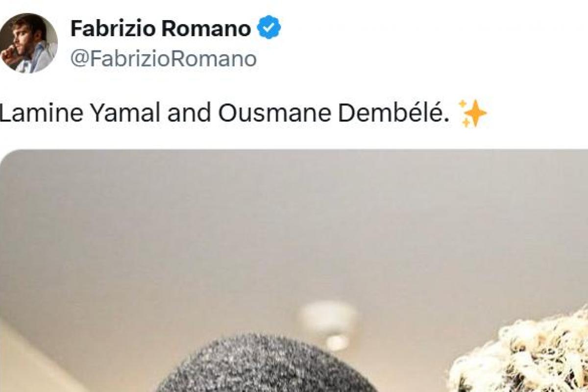Open the attached tweet photo

[x=294, y=270]
